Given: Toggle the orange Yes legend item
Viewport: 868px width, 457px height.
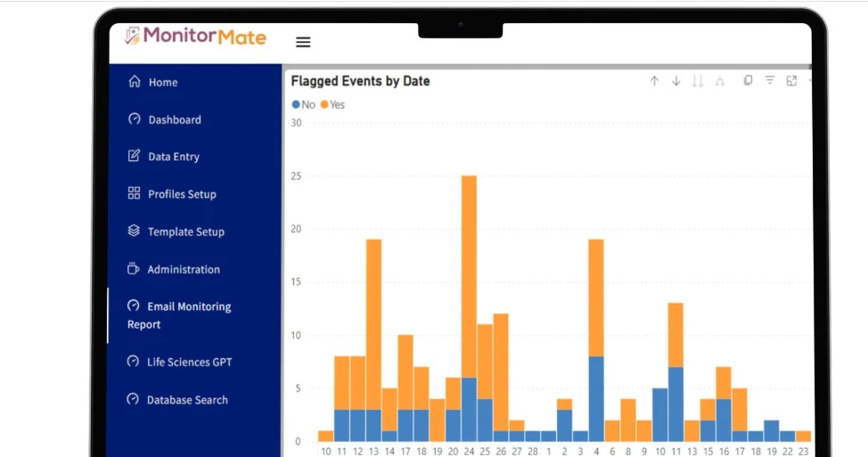Looking at the screenshot, I should pos(332,104).
